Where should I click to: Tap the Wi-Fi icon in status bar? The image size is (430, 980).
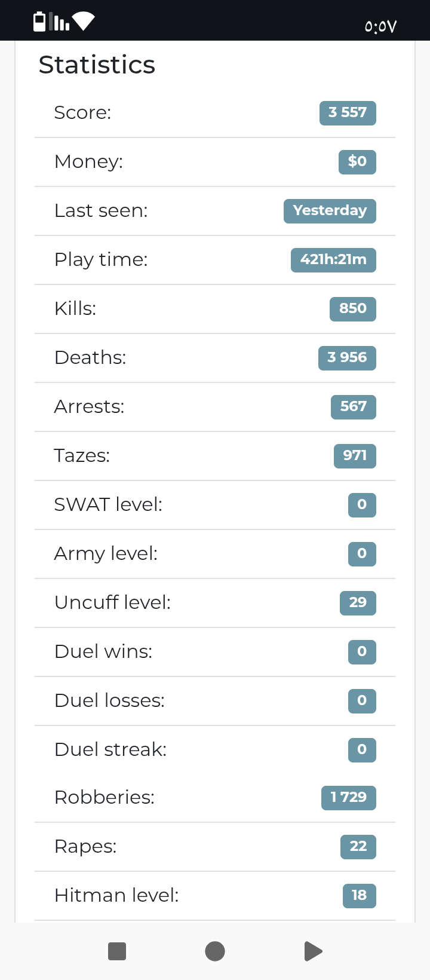tap(83, 21)
